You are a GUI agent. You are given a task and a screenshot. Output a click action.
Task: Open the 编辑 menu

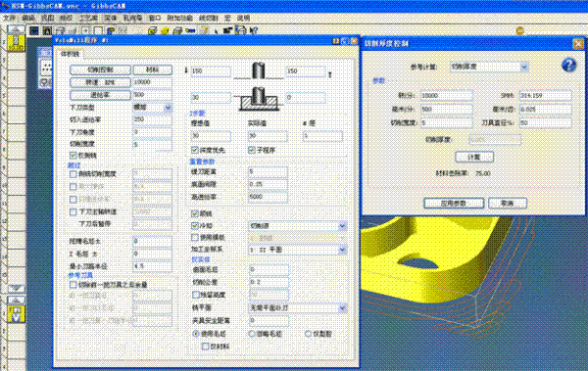28,18
